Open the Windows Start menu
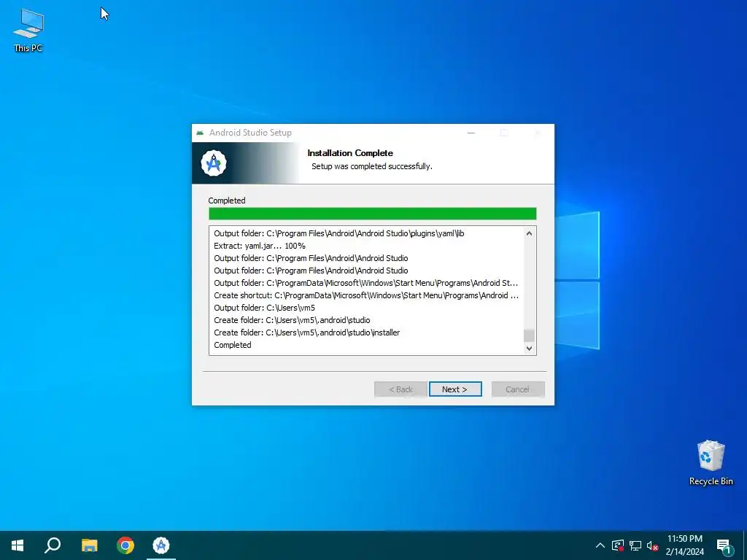Screen dimensions: 747x560 point(18,545)
